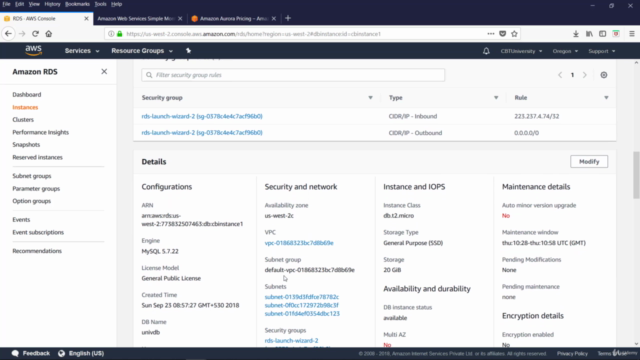Open the Support dropdown
Screen dimensions: 640x360
(602, 51)
